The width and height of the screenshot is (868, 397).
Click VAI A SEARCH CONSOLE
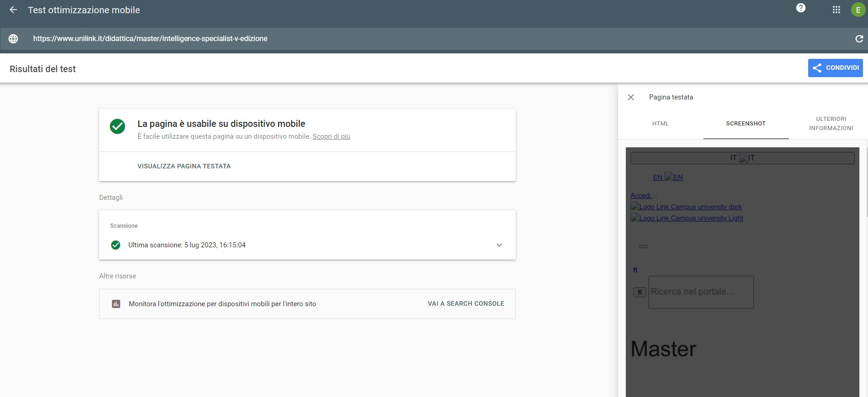[x=466, y=304]
